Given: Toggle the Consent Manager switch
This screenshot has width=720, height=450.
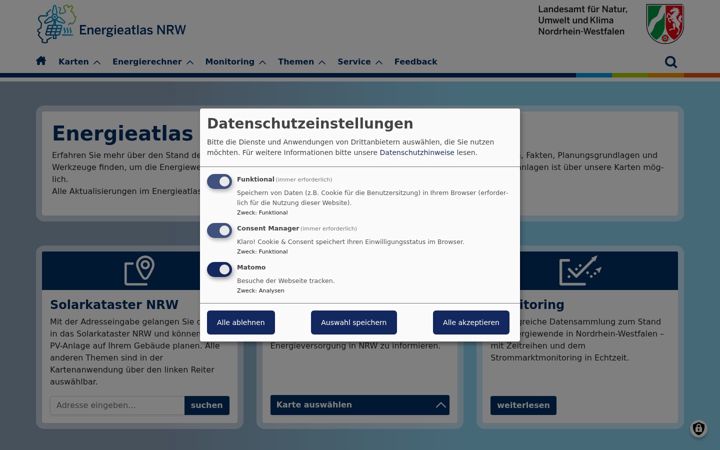Looking at the screenshot, I should [219, 231].
